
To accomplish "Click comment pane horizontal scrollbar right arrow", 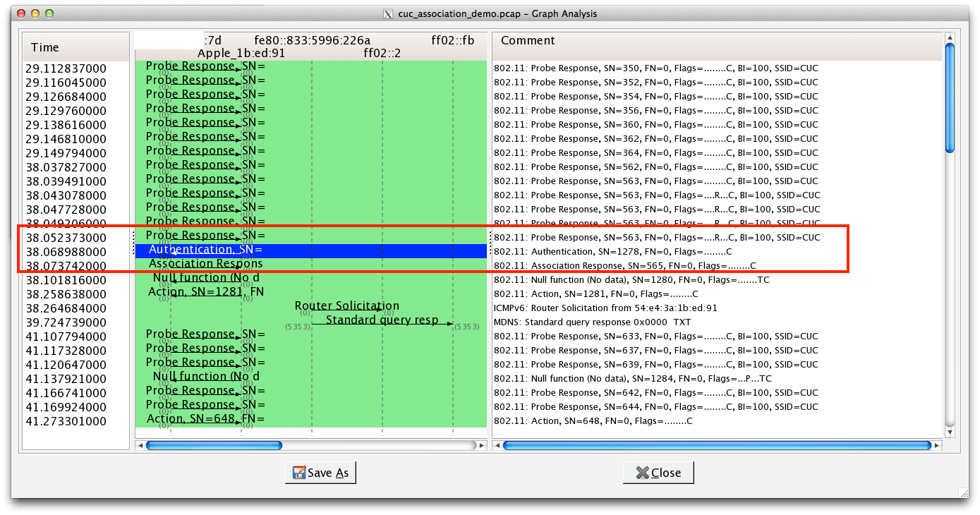I will tap(938, 445).
